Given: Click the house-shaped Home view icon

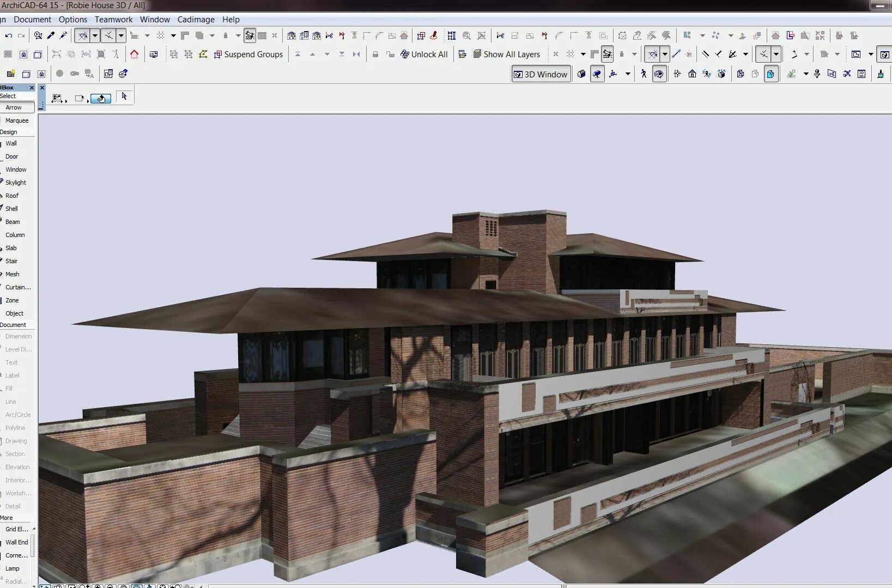Looking at the screenshot, I should [692, 74].
